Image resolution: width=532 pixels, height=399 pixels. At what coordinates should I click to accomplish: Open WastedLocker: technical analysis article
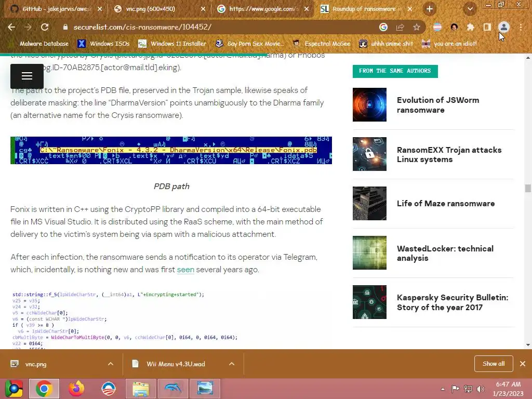(x=445, y=253)
